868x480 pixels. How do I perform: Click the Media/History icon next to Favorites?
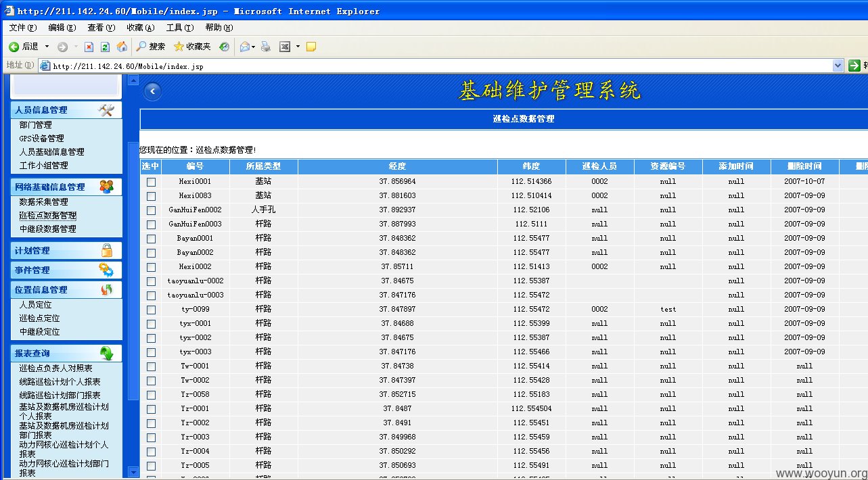224,47
